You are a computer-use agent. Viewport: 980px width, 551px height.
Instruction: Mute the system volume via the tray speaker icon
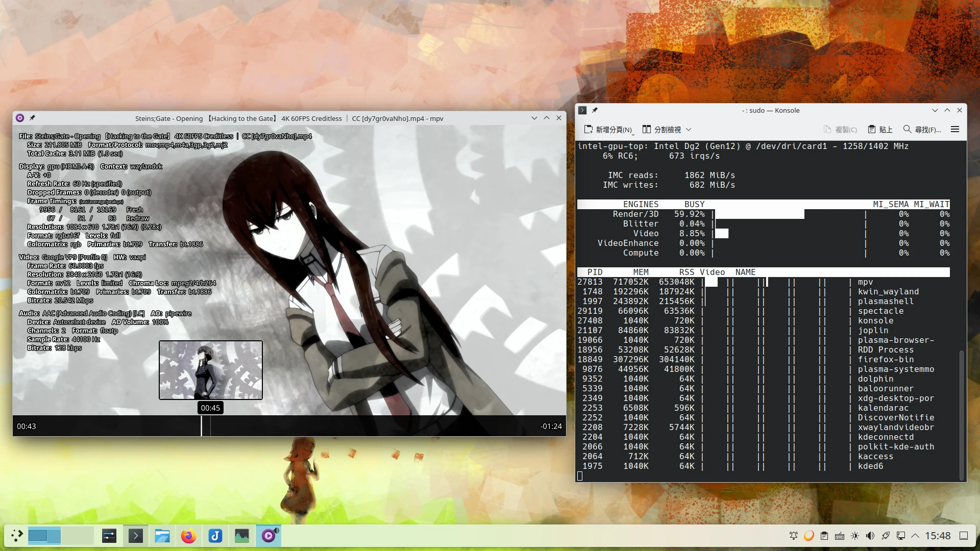point(870,536)
